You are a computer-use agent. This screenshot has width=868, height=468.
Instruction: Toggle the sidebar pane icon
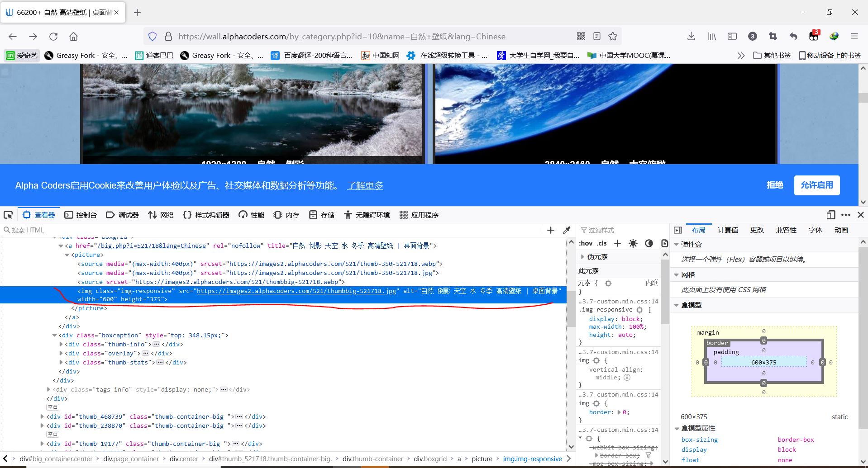click(678, 230)
